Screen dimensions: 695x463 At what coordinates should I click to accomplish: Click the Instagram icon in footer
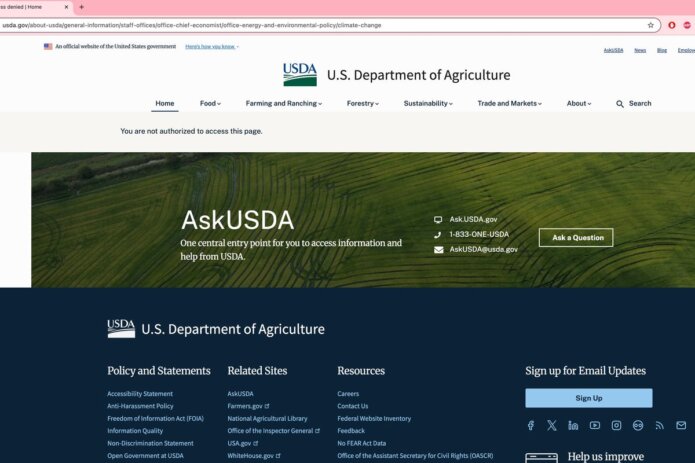pyautogui.click(x=616, y=425)
